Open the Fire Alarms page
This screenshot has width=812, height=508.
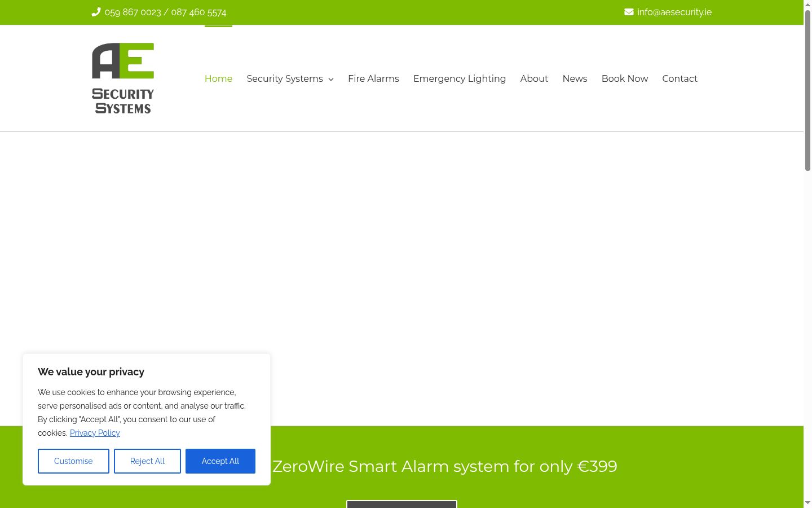point(373,78)
